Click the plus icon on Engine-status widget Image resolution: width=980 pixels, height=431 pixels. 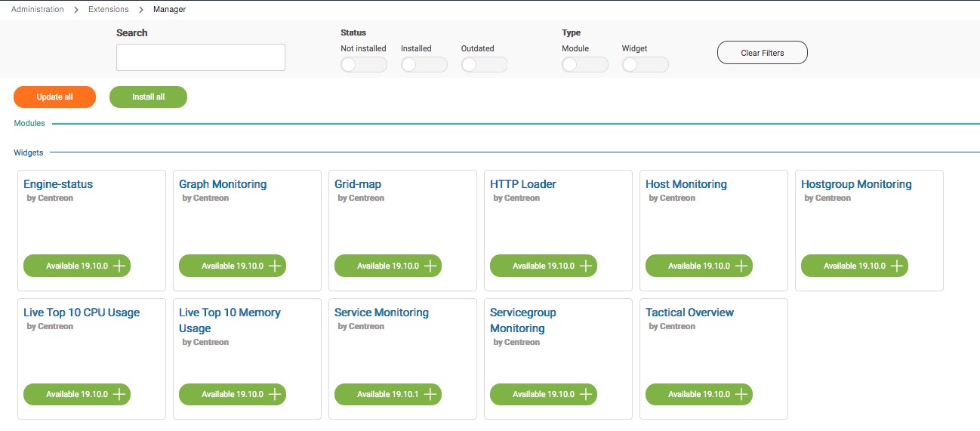[x=119, y=266]
